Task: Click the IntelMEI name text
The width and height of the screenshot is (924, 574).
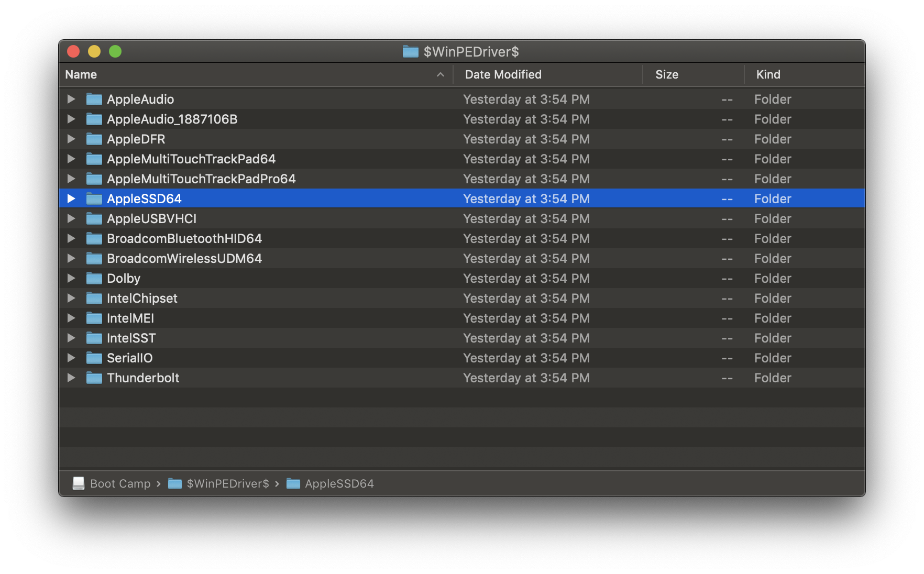Action: pyautogui.click(x=130, y=318)
